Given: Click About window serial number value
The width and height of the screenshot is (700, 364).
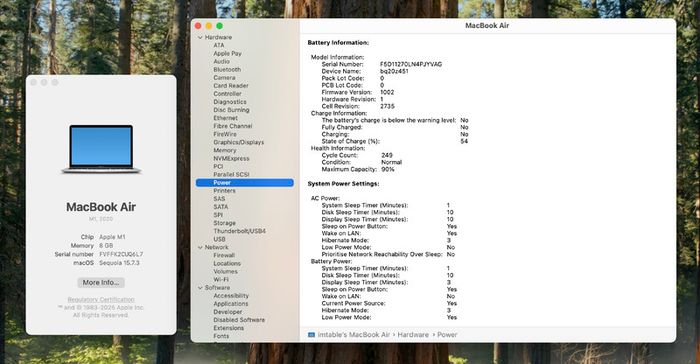Looking at the screenshot, I should pyautogui.click(x=121, y=255).
